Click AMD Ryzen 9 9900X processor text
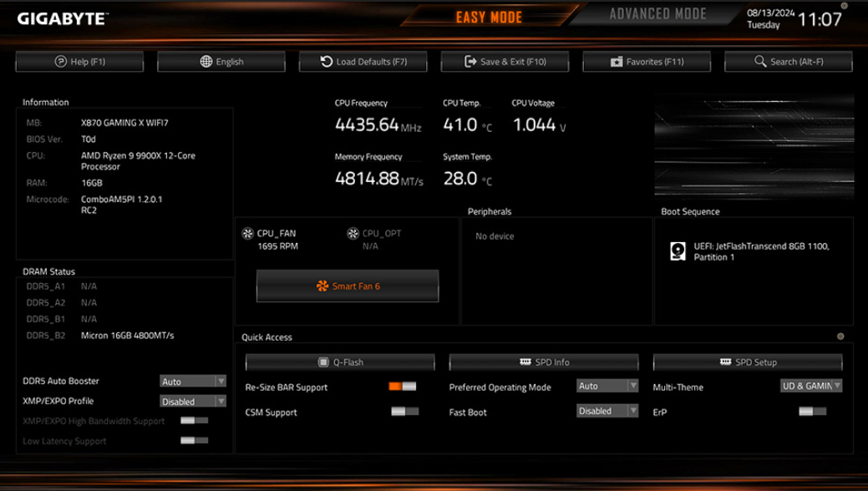The image size is (868, 491). 138,161
